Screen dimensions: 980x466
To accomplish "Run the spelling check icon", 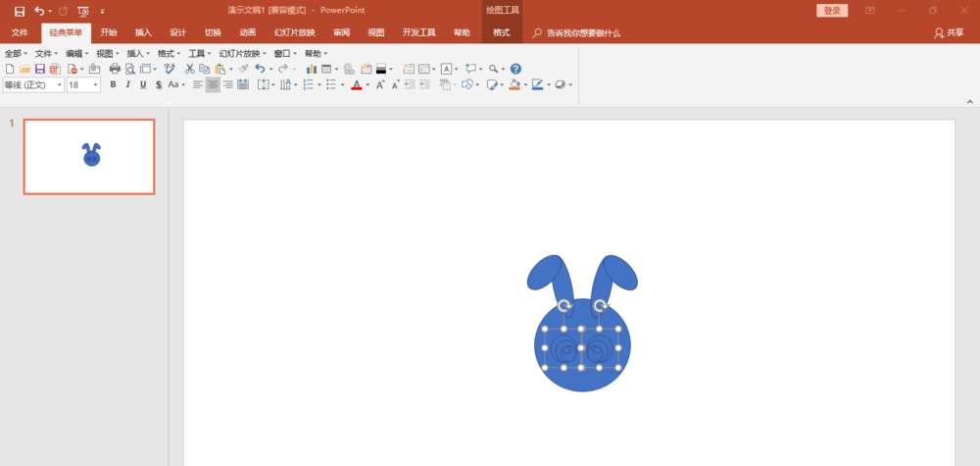I will pos(170,69).
